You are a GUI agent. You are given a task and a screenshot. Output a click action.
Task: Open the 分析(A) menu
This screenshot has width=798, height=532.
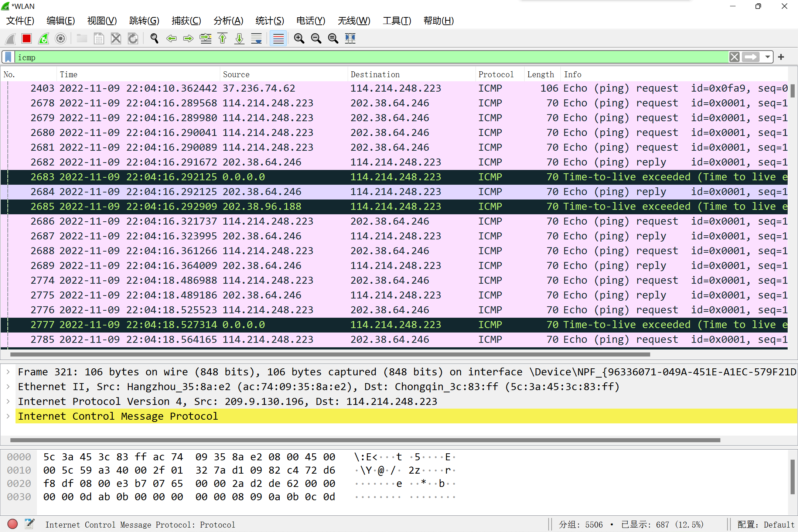[228, 21]
